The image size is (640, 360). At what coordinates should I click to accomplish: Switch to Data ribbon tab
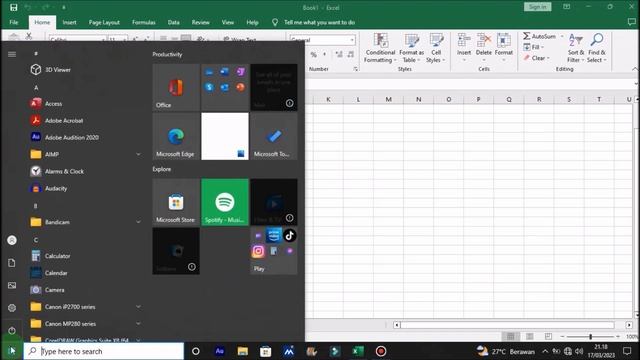(x=173, y=22)
